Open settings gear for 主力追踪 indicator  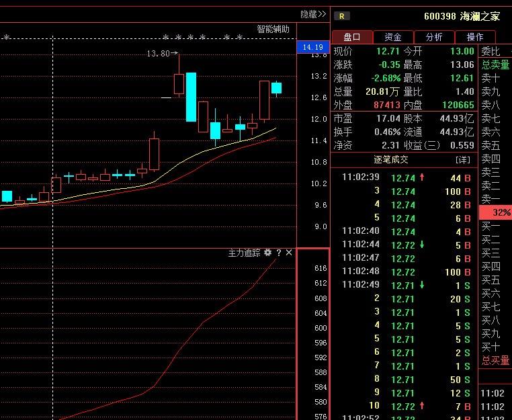point(268,253)
